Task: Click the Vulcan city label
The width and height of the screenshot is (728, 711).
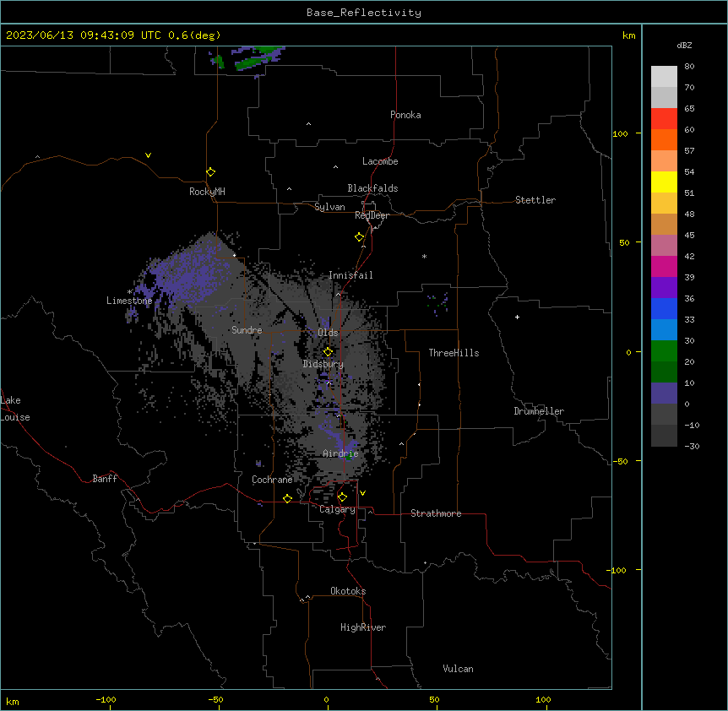Action: pyautogui.click(x=458, y=669)
